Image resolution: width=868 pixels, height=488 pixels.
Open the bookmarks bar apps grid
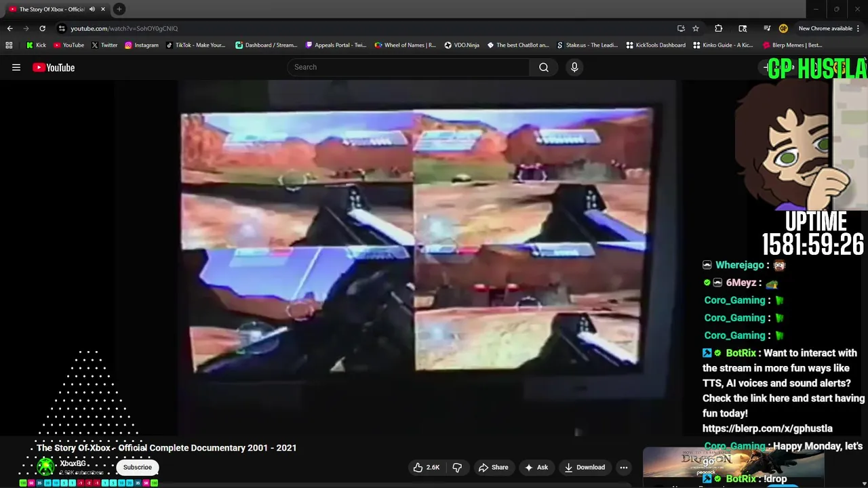(x=9, y=45)
